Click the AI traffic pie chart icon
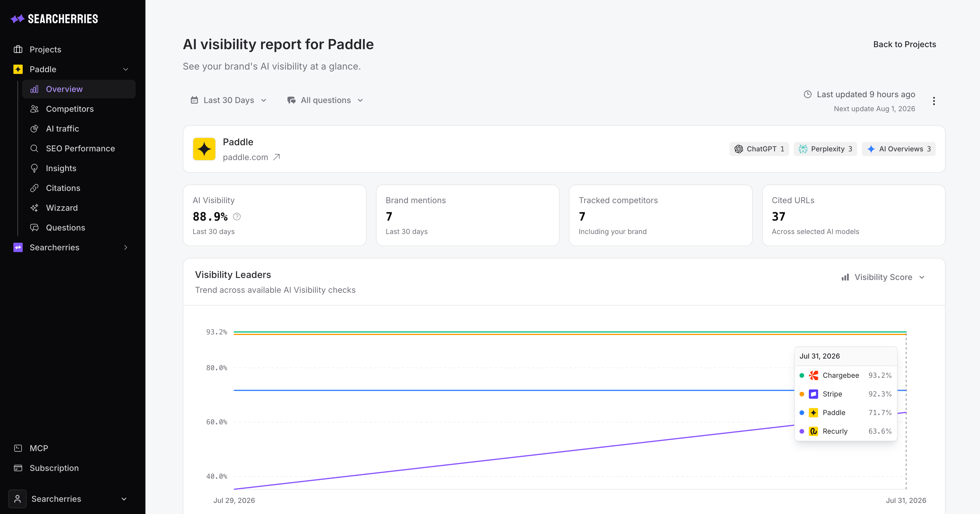 [34, 129]
